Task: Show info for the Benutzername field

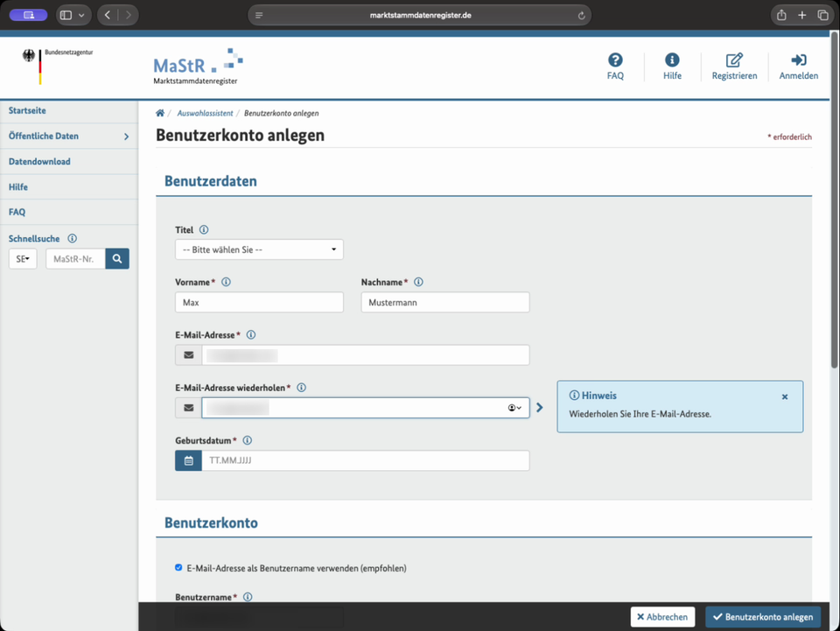Action: pyautogui.click(x=248, y=597)
